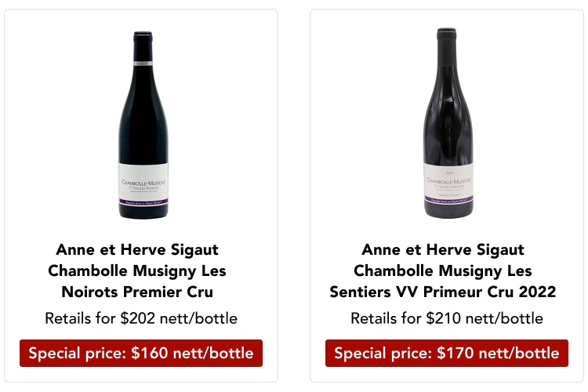Open the Les Sentiers VV Primeur Cru title
588x392 pixels.
tap(443, 271)
